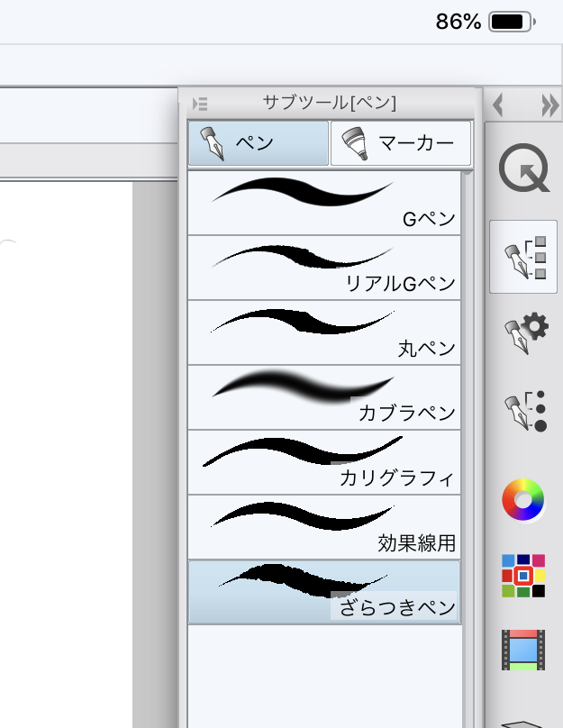Select the リアルGペン brush
The height and width of the screenshot is (728, 563).
coord(324,268)
